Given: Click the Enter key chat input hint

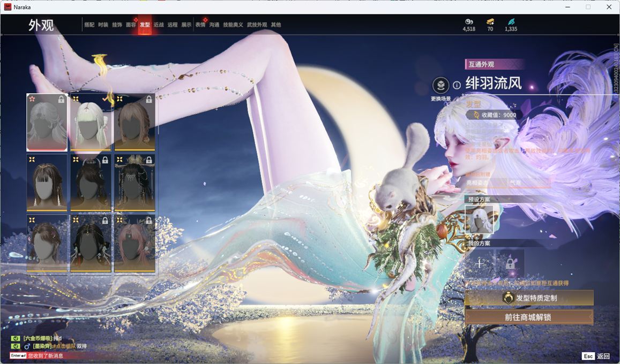Looking at the screenshot, I should click(19, 356).
